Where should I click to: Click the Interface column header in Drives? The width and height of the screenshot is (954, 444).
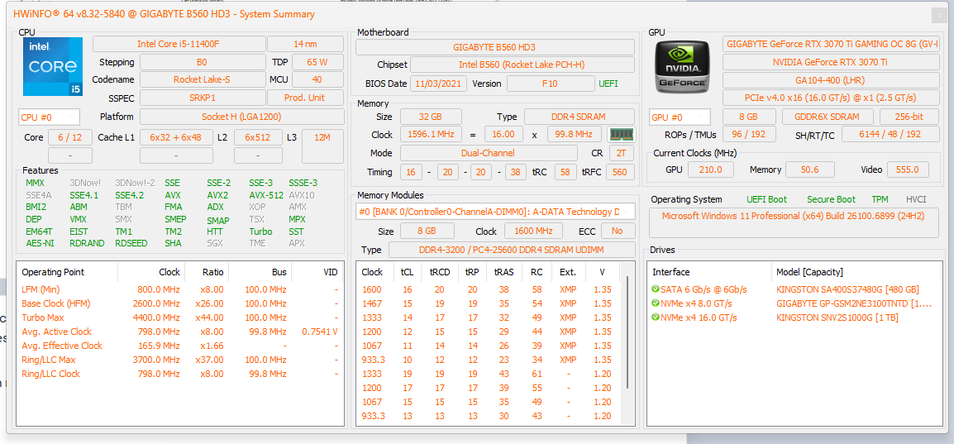pyautogui.click(x=671, y=271)
